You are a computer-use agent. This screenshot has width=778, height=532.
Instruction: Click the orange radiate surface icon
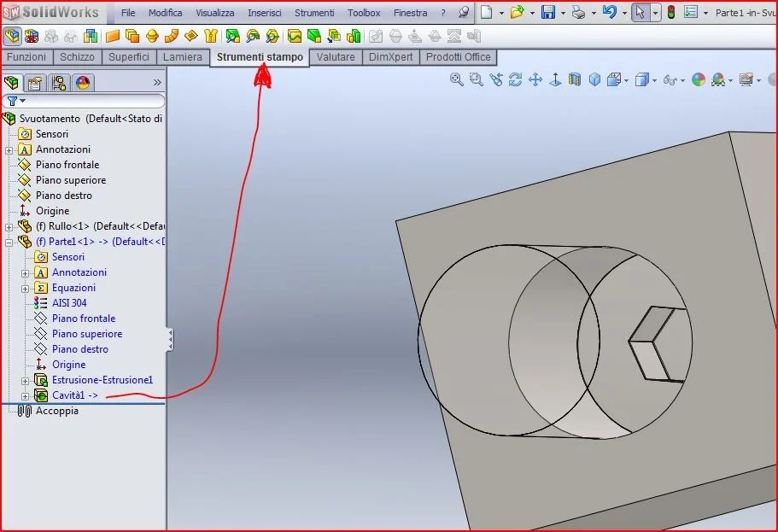click(x=152, y=36)
